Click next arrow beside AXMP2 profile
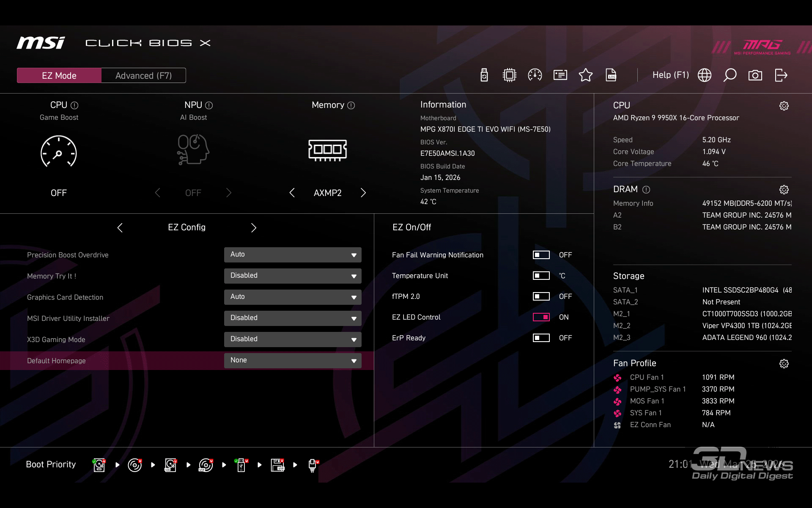The width and height of the screenshot is (812, 508). [363, 193]
